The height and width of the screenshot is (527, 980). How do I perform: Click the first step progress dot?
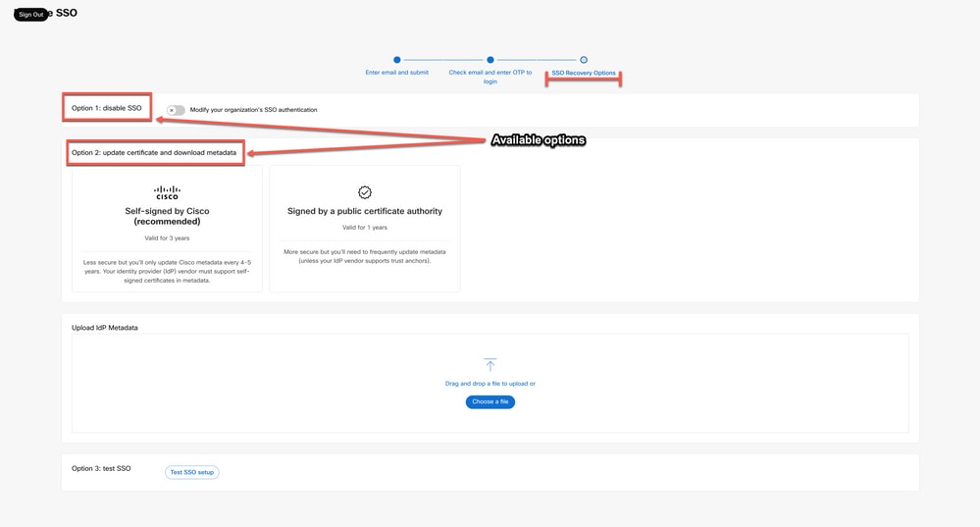tap(397, 60)
